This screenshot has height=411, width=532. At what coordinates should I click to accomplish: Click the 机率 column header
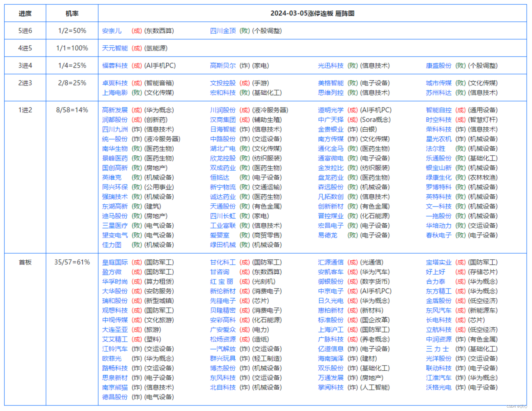click(x=72, y=13)
